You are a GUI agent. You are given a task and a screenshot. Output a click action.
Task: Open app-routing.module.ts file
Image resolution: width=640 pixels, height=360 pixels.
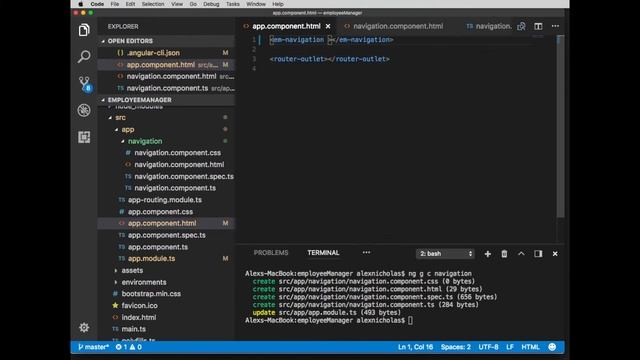(x=167, y=200)
